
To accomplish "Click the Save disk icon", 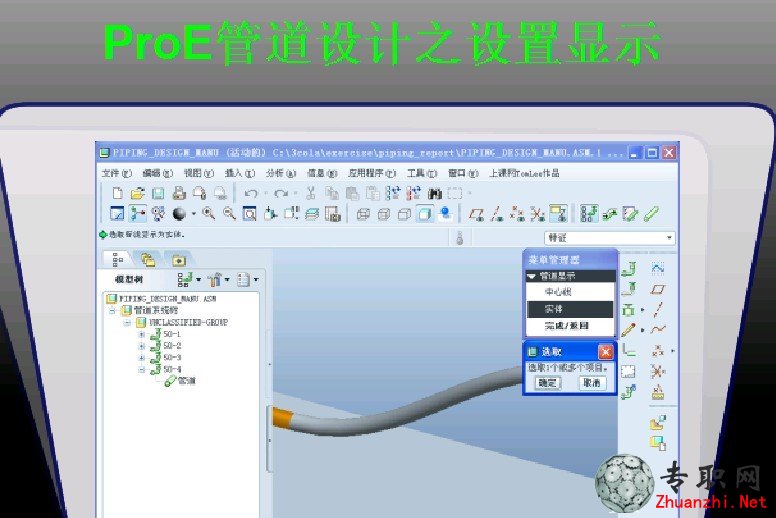I will pos(158,193).
